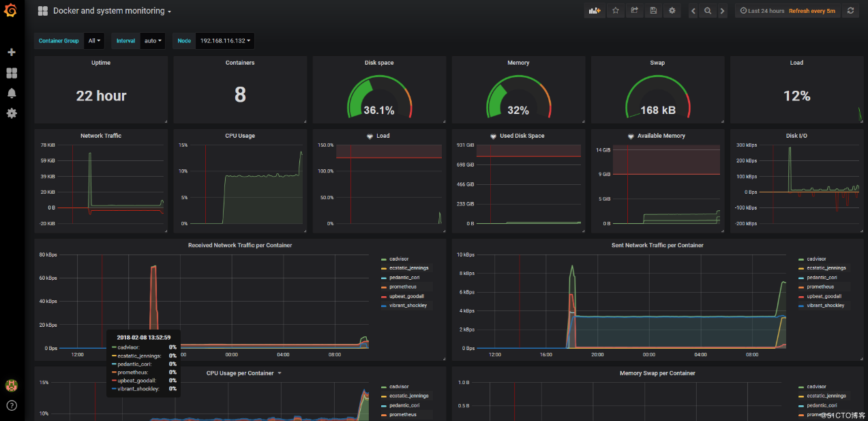Toggle cadvisor series in Received Network Traffic legend
The height and width of the screenshot is (421, 868).
(x=398, y=259)
